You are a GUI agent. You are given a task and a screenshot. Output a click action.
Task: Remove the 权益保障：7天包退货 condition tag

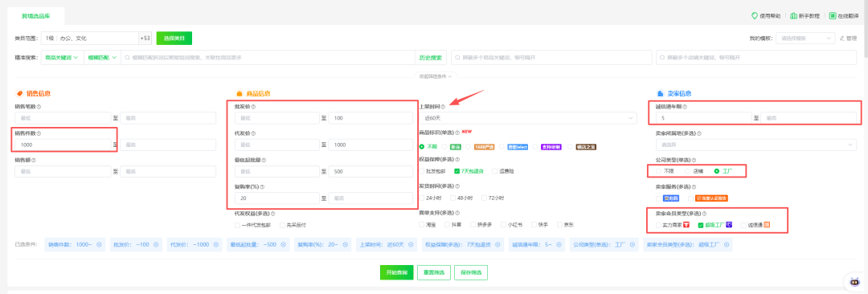[498, 244]
